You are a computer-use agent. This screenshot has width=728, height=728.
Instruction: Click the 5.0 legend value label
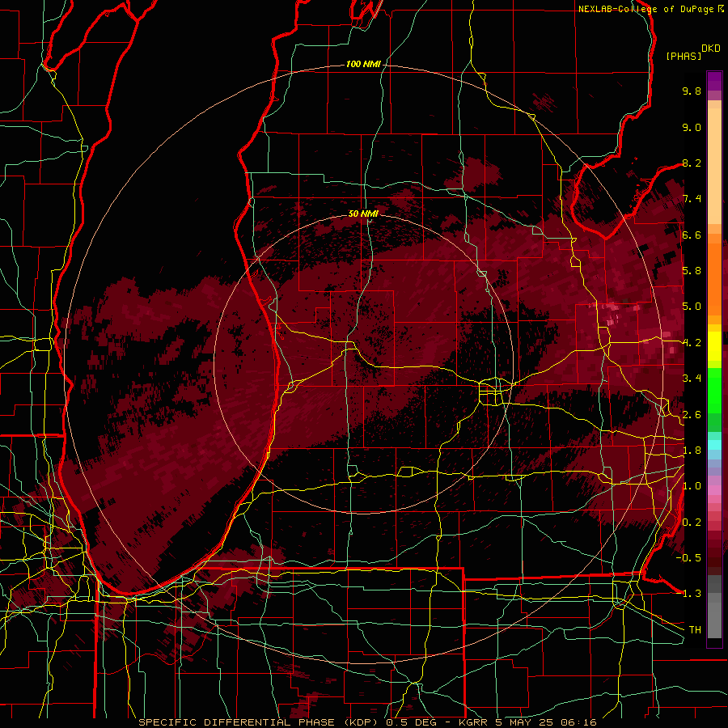[x=692, y=307]
